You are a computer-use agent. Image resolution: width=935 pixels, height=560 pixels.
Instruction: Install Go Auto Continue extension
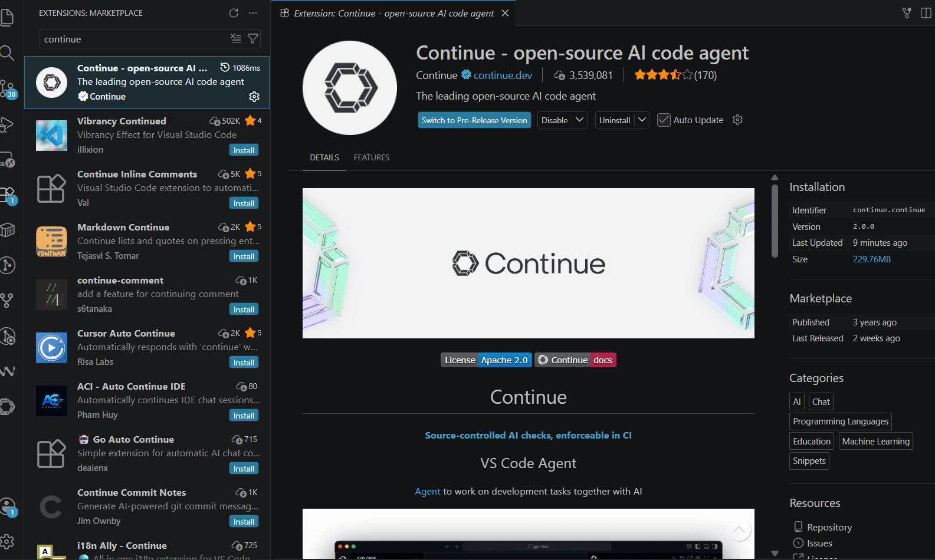pos(244,469)
